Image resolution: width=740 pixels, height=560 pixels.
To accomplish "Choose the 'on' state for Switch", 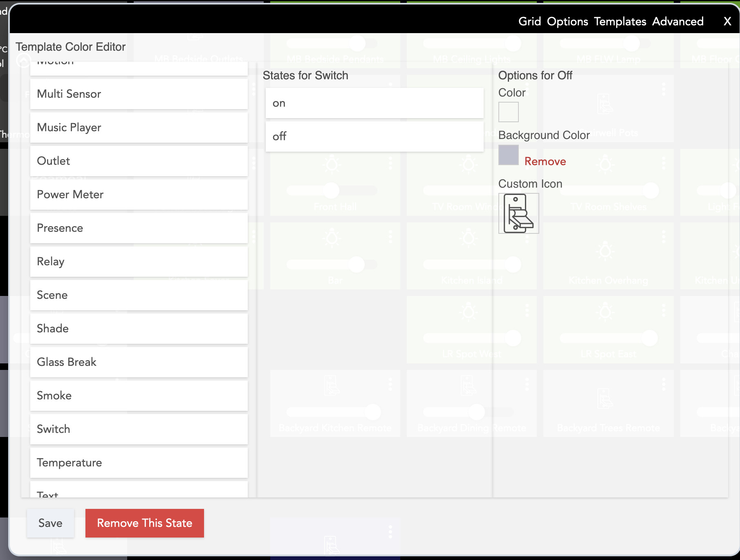I will click(x=374, y=103).
